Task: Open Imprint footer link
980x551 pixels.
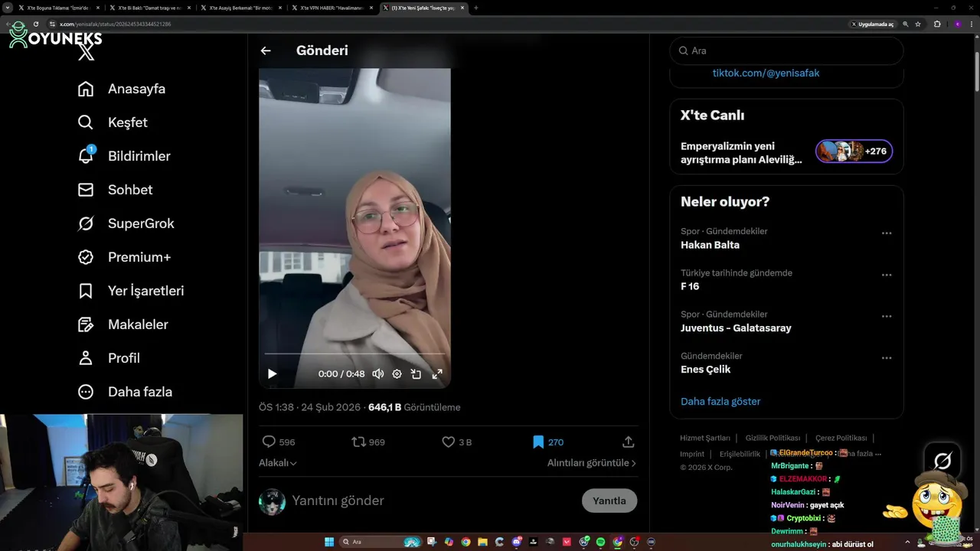Action: click(x=692, y=454)
